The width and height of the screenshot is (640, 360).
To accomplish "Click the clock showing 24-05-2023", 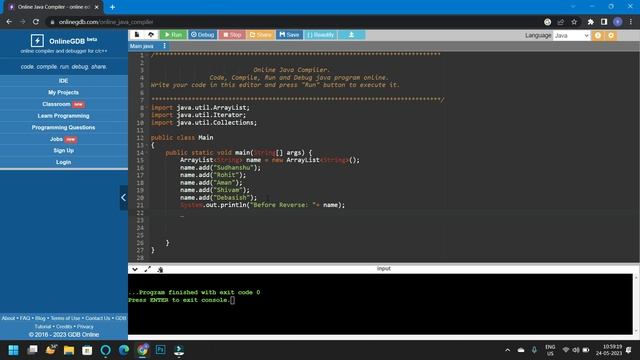I will [x=609, y=350].
